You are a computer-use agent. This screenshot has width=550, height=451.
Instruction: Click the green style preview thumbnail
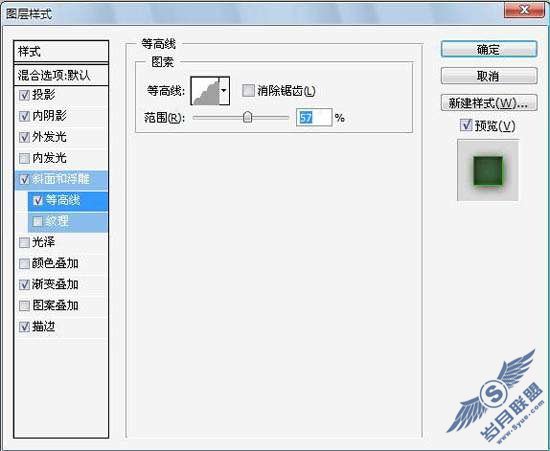[488, 170]
